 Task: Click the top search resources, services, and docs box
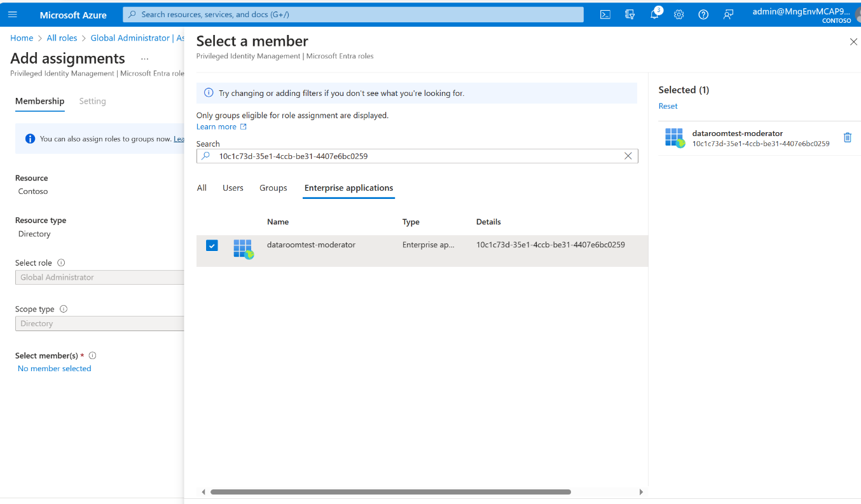click(353, 15)
